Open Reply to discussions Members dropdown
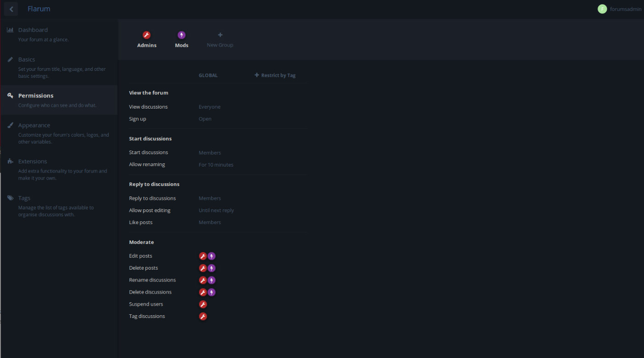 coord(210,198)
